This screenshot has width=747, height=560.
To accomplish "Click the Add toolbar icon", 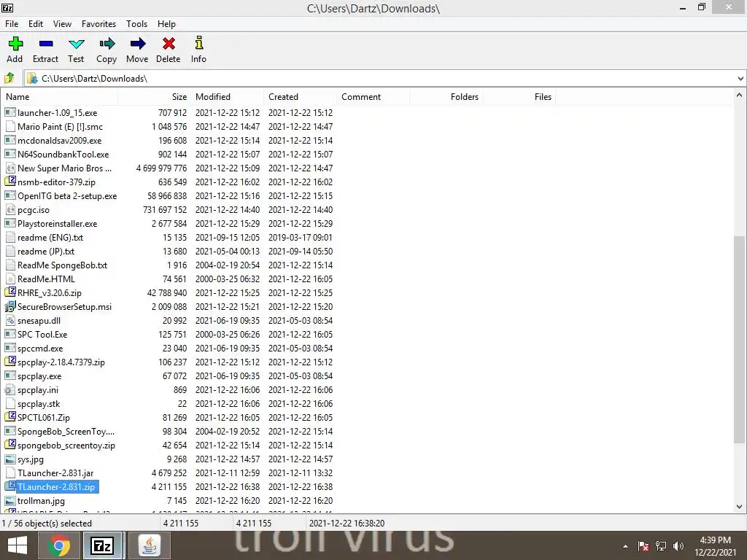I will [x=15, y=44].
